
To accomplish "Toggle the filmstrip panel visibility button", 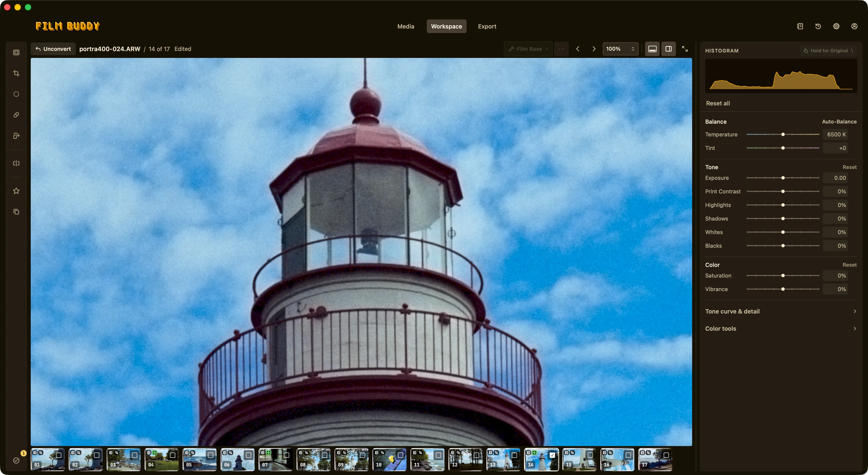I will tap(652, 49).
